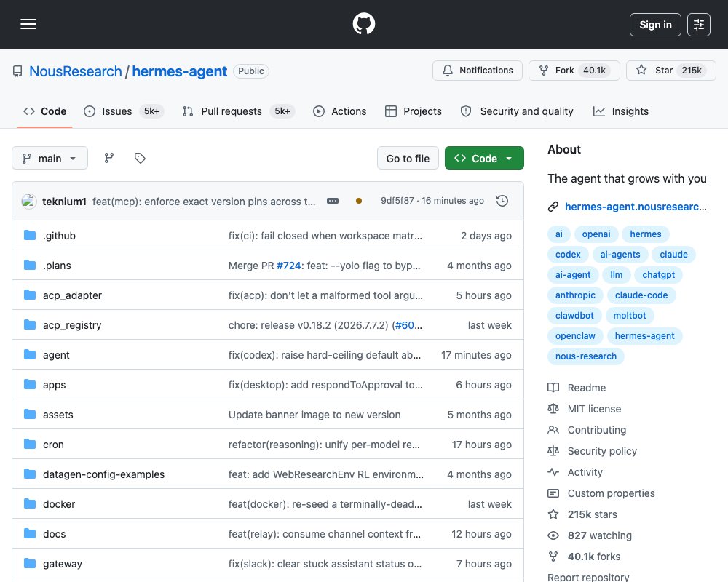Open the Pull requests tab

tap(239, 111)
